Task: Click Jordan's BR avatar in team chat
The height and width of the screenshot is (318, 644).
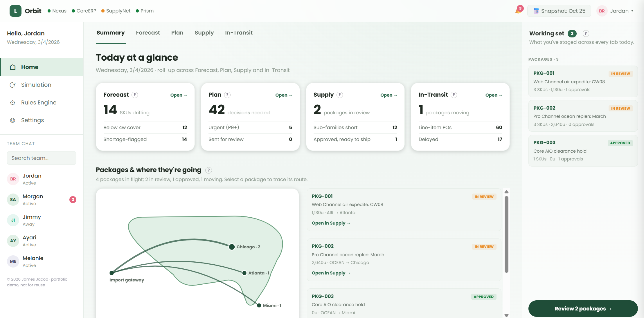Action: (x=13, y=179)
